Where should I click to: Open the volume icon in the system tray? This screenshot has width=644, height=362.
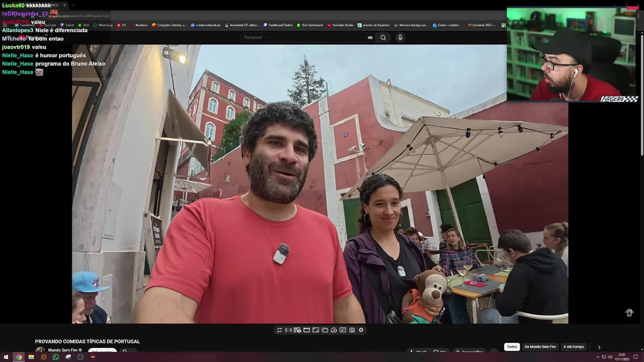pyautogui.click(x=610, y=357)
